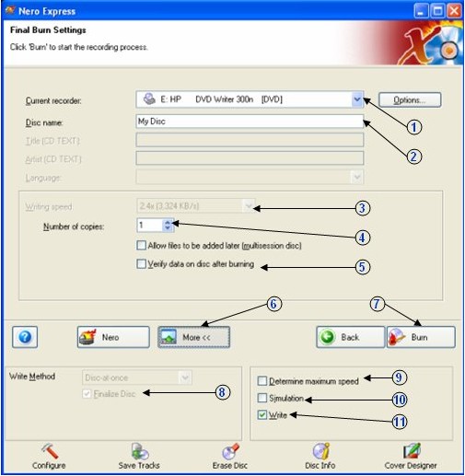Screen dimensions: 465x476
Task: Click the Artist (CD TEXT) field
Action: click(250, 158)
